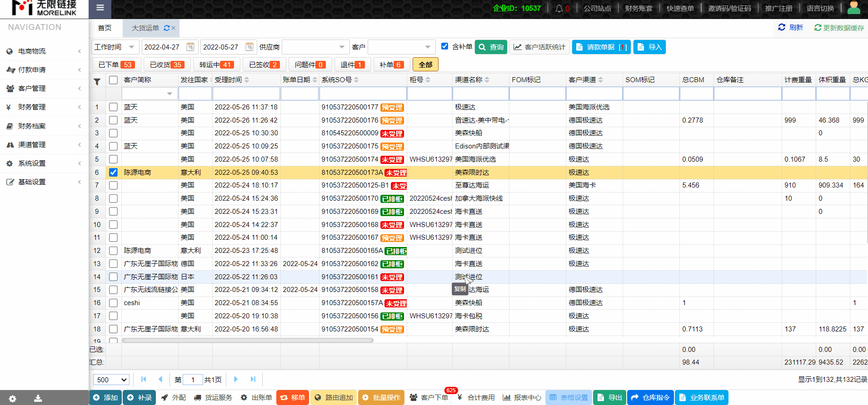Open the notification bell icon
This screenshot has width=868, height=405.
(x=559, y=9)
